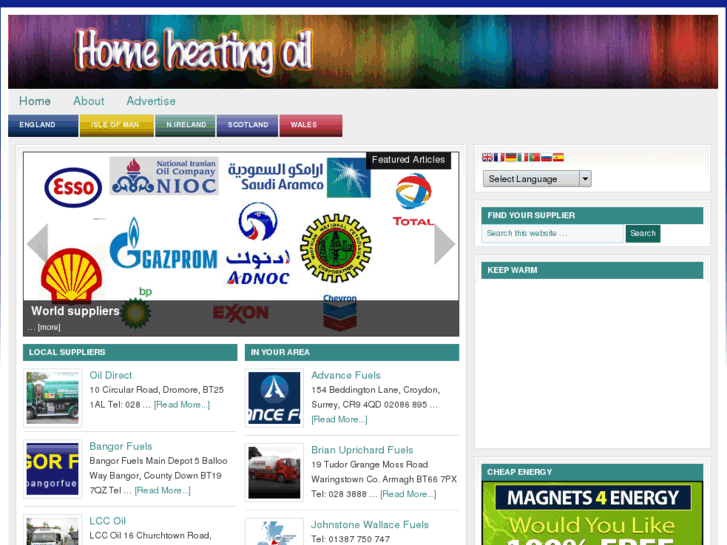Switch to the Isle of Man tab
The height and width of the screenshot is (545, 727).
[116, 125]
